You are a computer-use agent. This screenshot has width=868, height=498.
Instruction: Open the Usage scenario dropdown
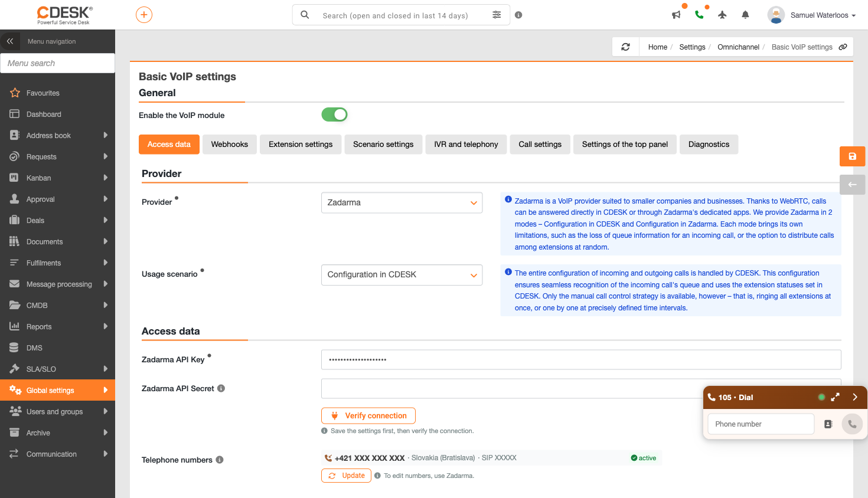tap(402, 275)
